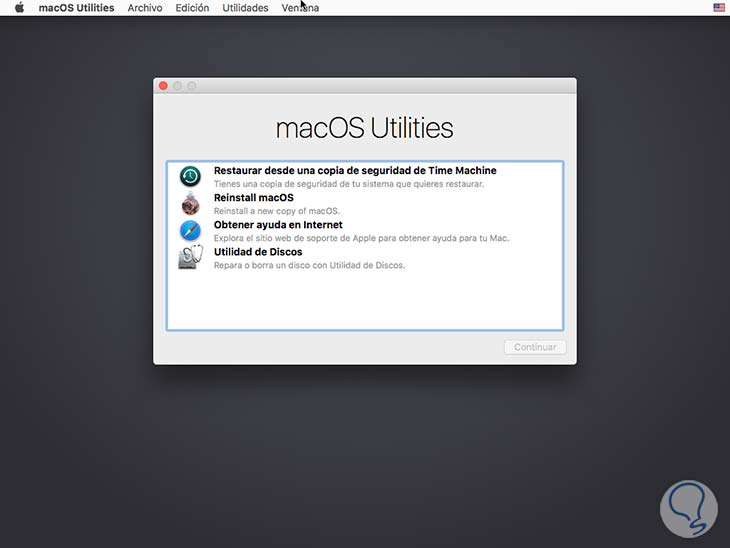The image size is (730, 548).
Task: Choose Obtener ayuda en Internet option
Action: (278, 225)
